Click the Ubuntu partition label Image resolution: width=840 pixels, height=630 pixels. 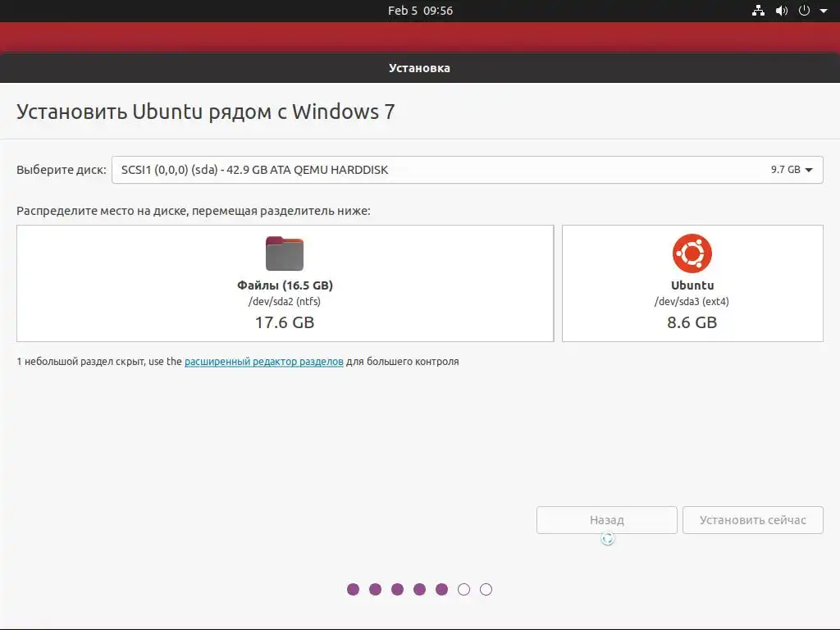click(x=692, y=285)
